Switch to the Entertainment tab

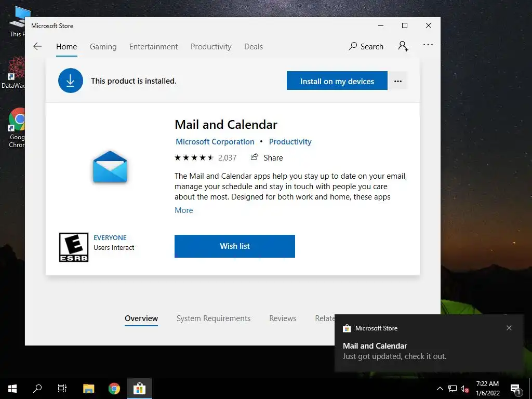[x=153, y=46]
